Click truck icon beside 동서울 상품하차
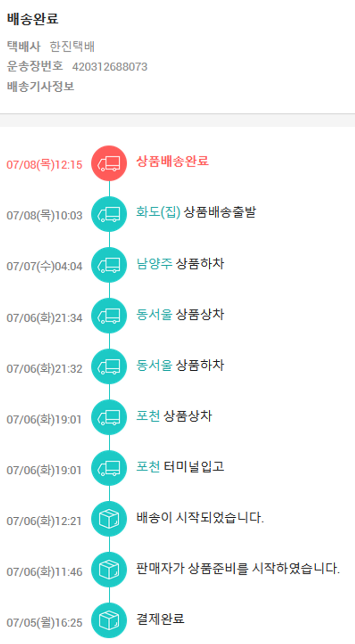Image resolution: width=355 pixels, height=644 pixels. pos(109,367)
